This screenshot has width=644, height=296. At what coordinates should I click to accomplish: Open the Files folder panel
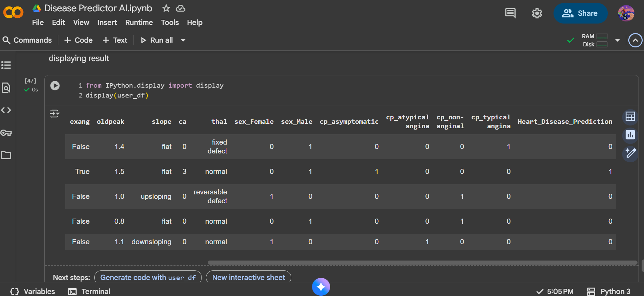coord(6,155)
